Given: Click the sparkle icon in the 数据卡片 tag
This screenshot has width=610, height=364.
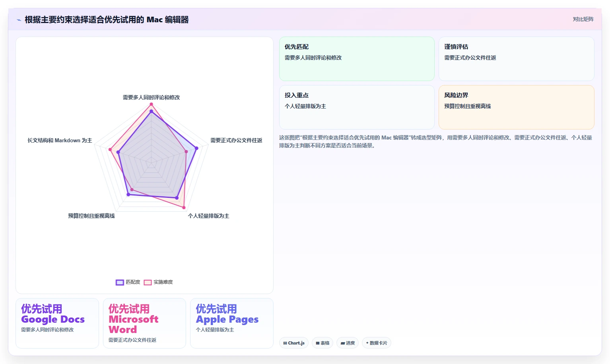Looking at the screenshot, I should tap(367, 343).
